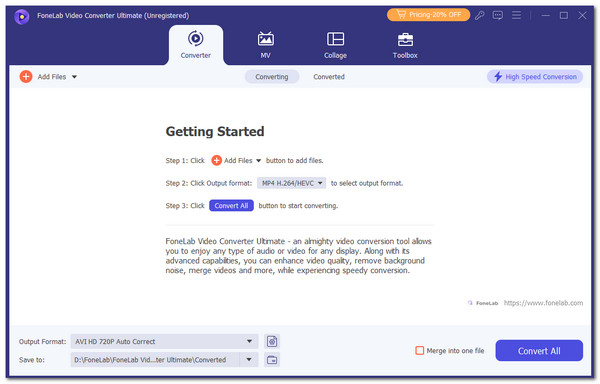This screenshot has height=384, width=600.
Task: Close the FoneLab window
Action: point(582,15)
